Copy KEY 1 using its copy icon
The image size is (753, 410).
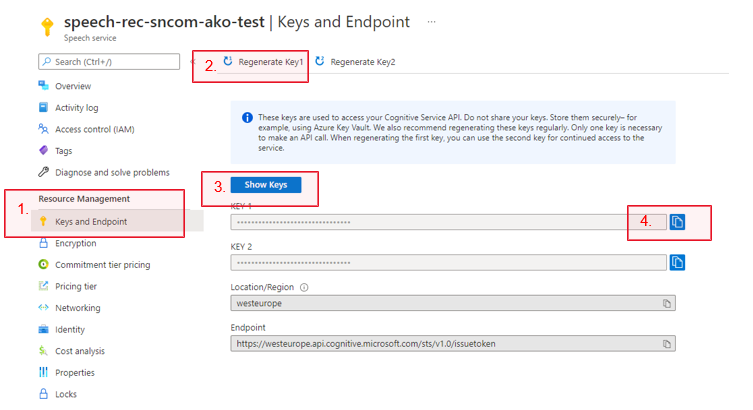(x=677, y=222)
